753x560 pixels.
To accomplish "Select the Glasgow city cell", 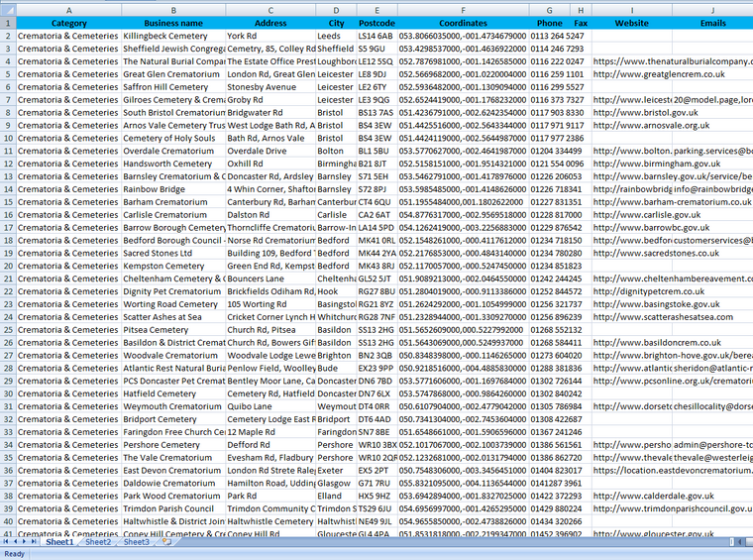I will pyautogui.click(x=336, y=483).
